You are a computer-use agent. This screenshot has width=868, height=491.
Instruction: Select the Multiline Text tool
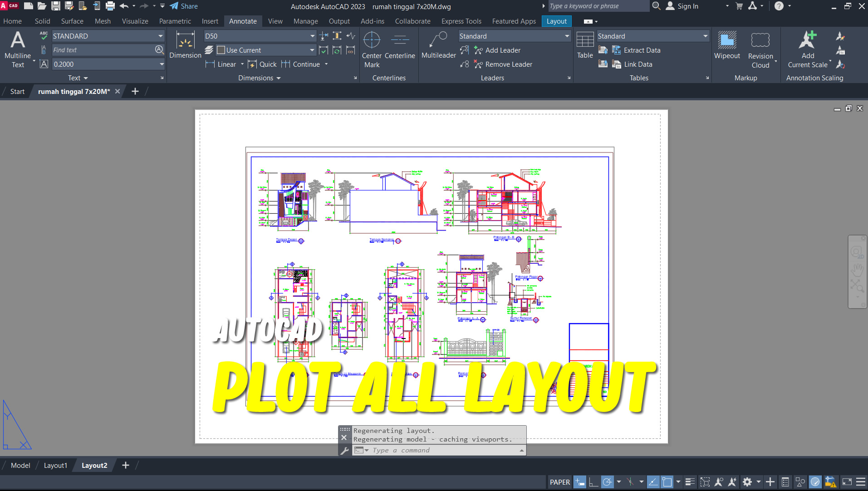coord(18,48)
